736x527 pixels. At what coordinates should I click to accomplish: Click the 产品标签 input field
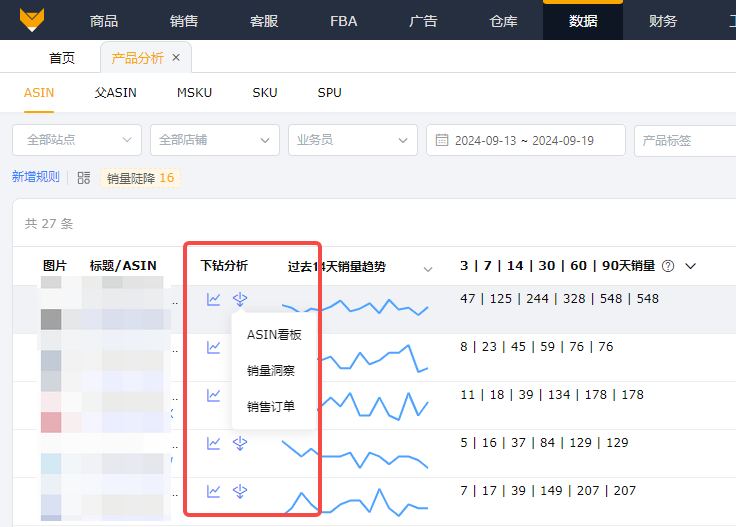click(685, 140)
